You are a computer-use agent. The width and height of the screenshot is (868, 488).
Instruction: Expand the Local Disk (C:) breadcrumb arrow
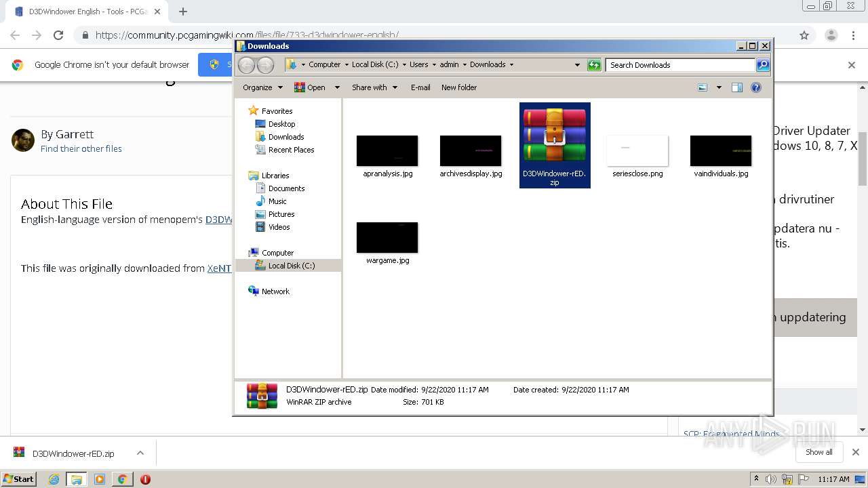click(403, 65)
